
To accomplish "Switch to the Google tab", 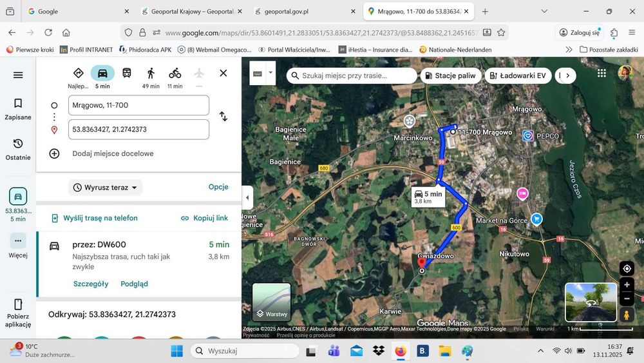I will 78,12.
